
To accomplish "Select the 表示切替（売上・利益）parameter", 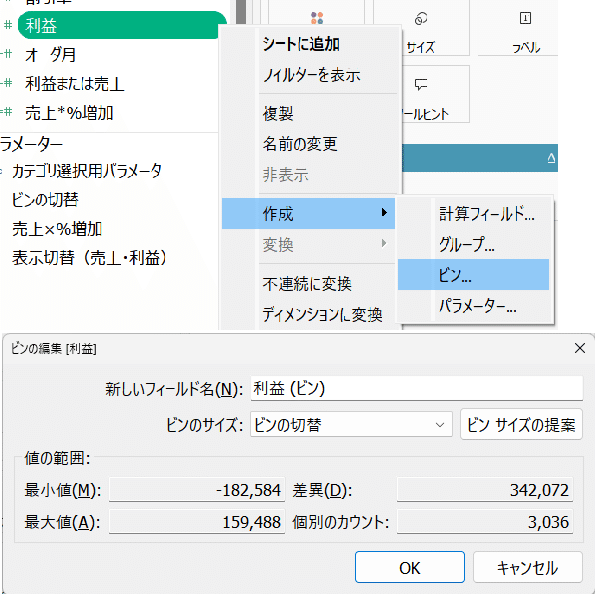I will click(x=90, y=258).
